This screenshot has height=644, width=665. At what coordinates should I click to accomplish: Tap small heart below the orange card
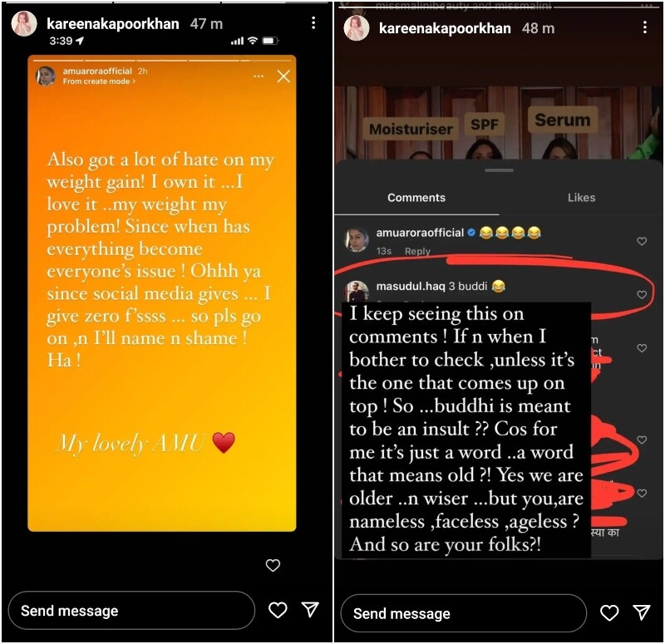(273, 565)
